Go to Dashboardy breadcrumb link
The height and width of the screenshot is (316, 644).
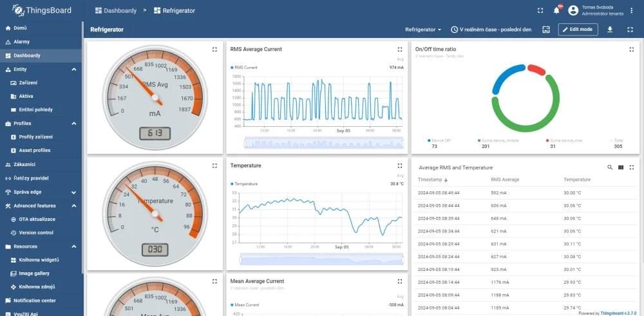coord(116,11)
